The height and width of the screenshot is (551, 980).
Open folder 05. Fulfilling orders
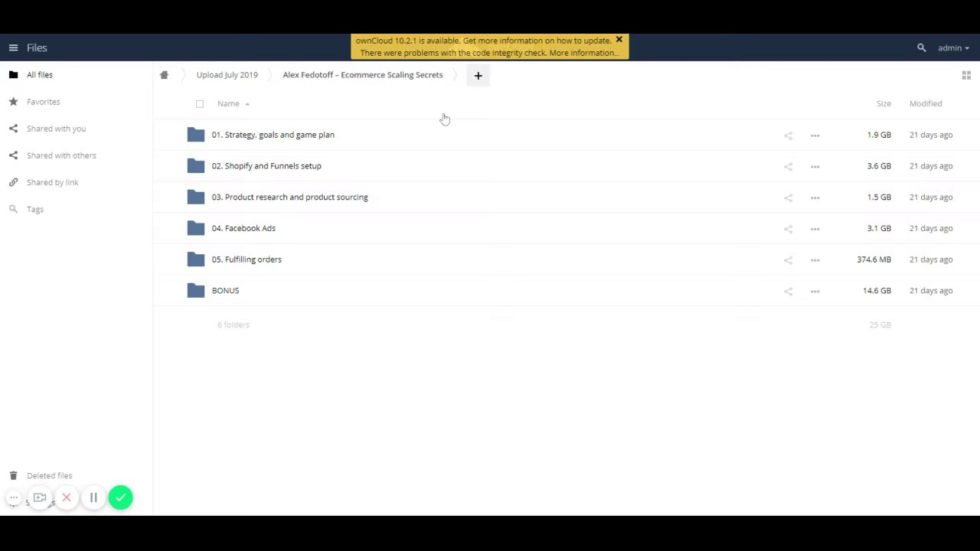247,259
